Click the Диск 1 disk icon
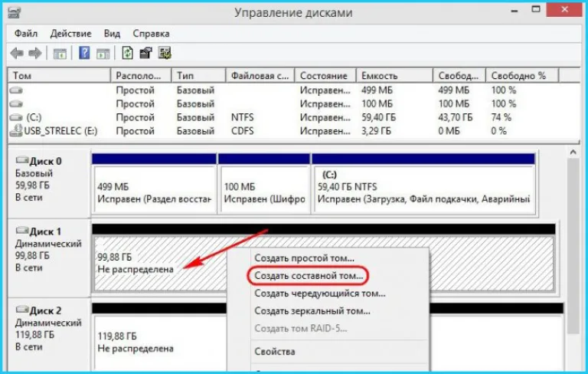Image resolution: width=588 pixels, height=374 pixels. click(x=22, y=231)
